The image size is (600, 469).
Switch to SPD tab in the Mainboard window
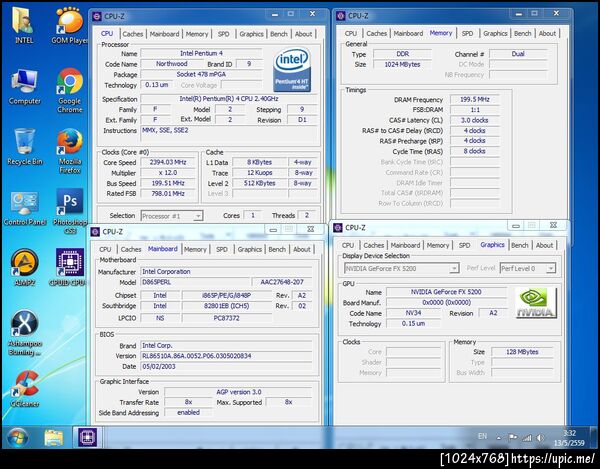222,249
